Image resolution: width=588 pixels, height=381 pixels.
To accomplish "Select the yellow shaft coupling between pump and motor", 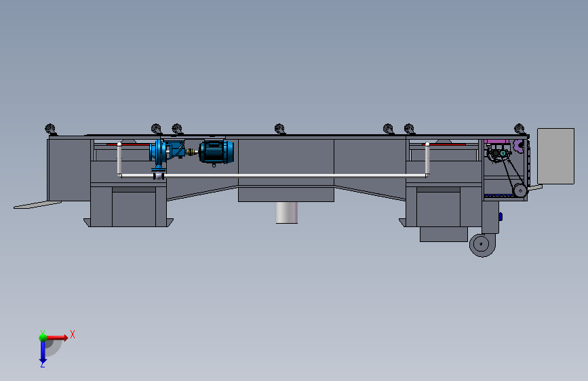I will 191,152.
